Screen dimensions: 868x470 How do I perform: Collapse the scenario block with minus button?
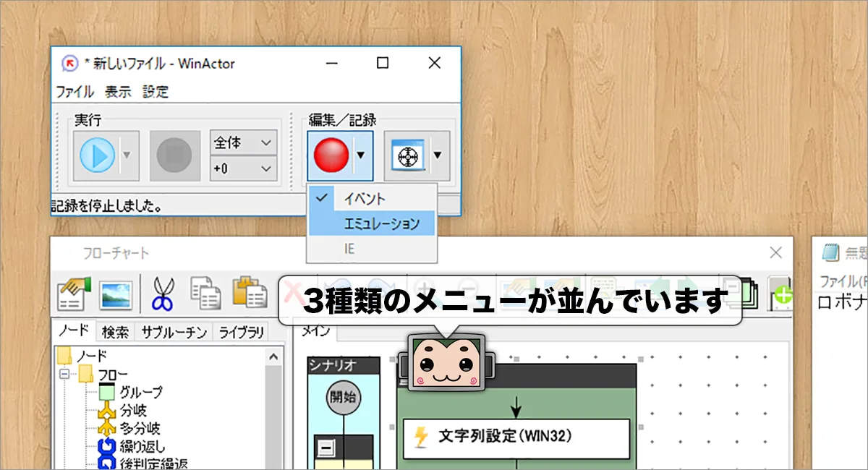click(326, 449)
